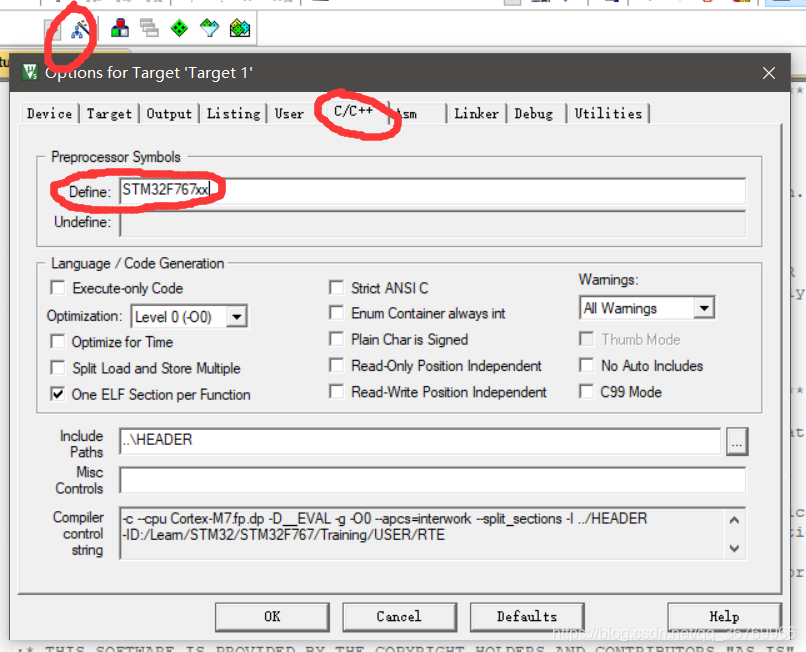Open the Output tab
This screenshot has height=652, width=806.
169,114
